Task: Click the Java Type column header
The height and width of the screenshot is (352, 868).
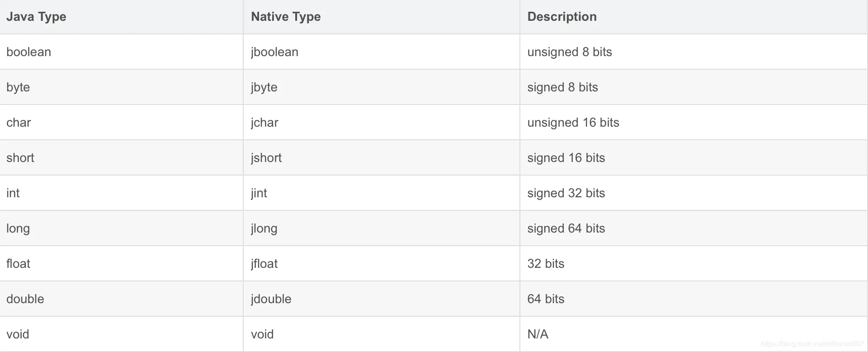Action: tap(36, 17)
